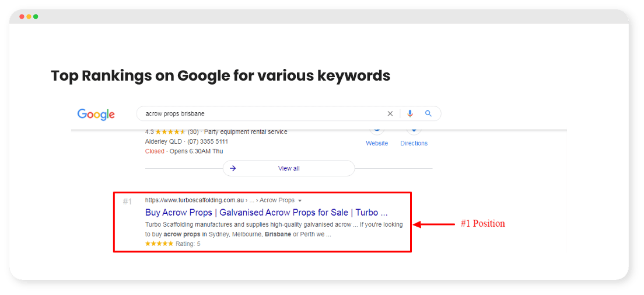Clear the search box with the X icon
The height and width of the screenshot is (295, 644).
pos(390,113)
